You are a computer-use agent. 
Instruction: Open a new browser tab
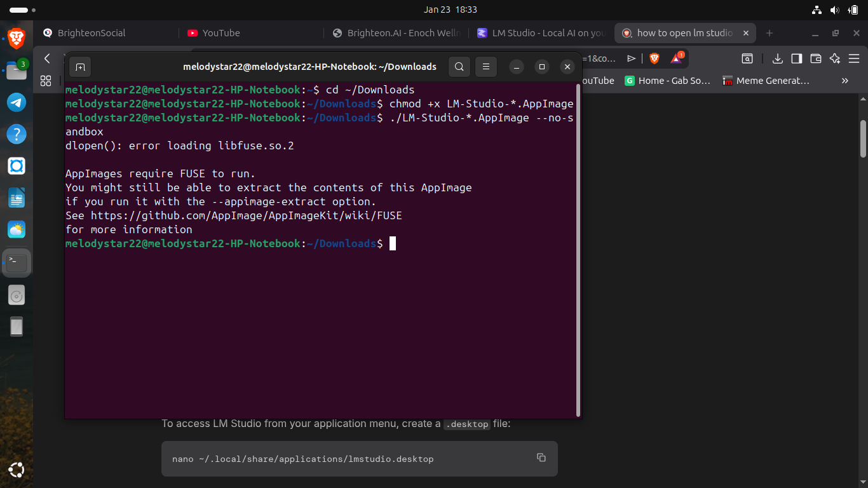tap(770, 33)
